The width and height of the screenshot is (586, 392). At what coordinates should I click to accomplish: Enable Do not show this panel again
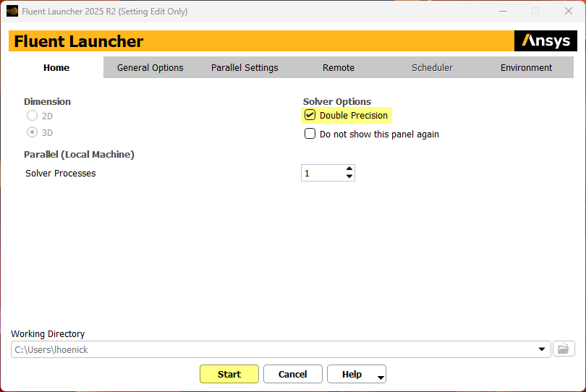click(310, 133)
